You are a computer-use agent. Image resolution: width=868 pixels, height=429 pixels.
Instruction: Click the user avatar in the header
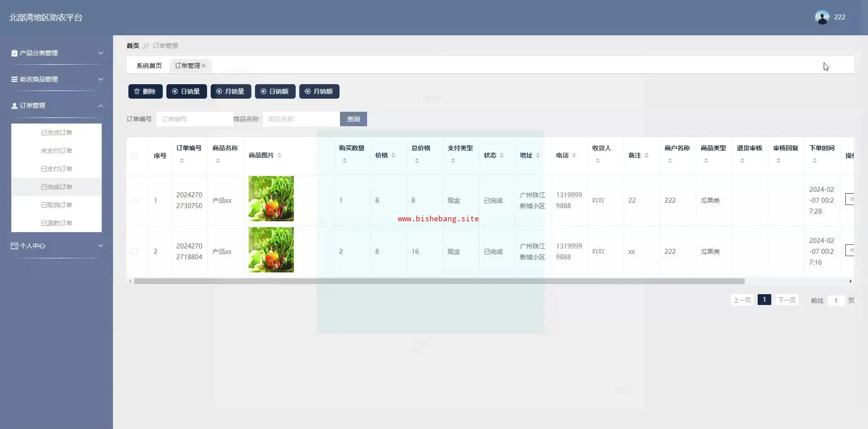[x=822, y=17]
